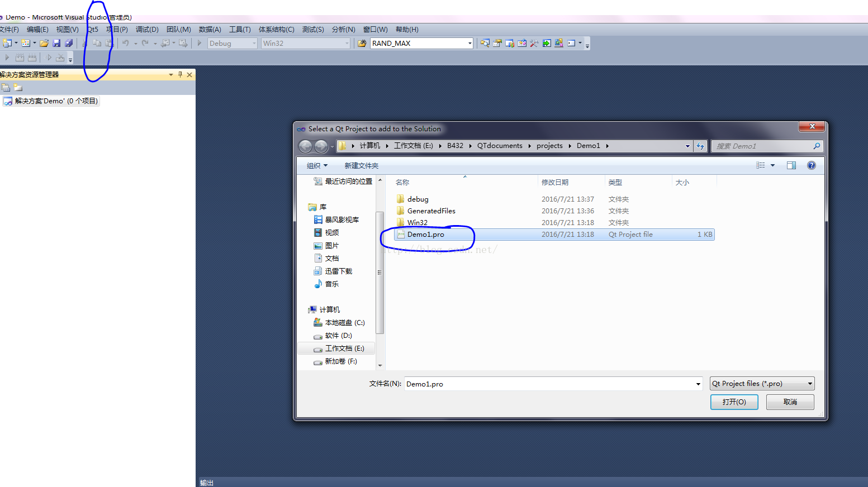Screen dimensions: 868x487
Task: Open the 工具(T) menu
Action: [x=240, y=30]
